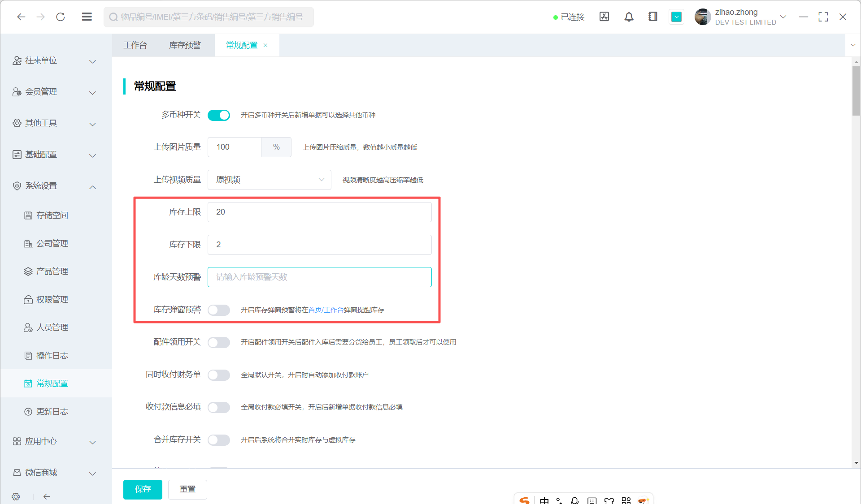
Task: Follow the 首页/工作台 link
Action: click(x=326, y=310)
